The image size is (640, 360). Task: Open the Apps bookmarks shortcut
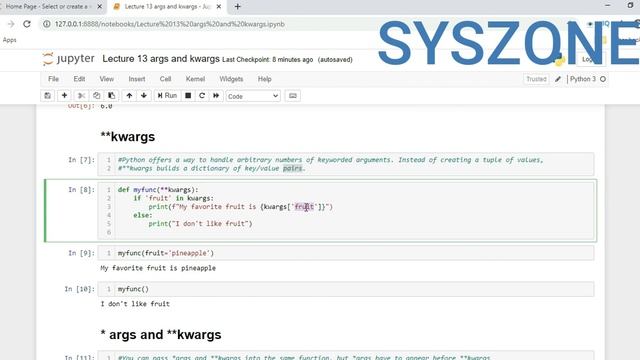tap(9, 40)
